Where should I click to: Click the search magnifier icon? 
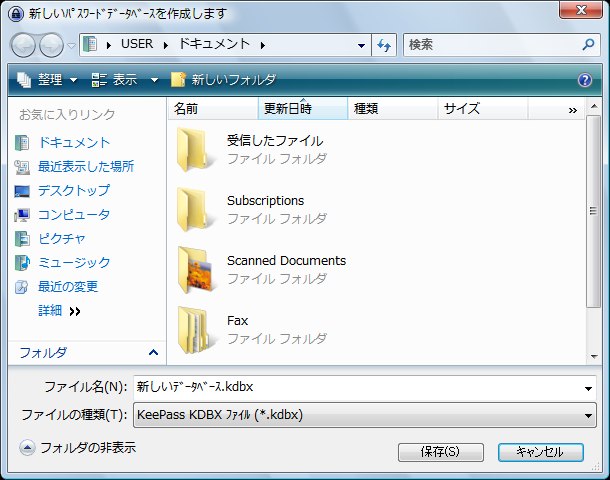click(x=588, y=45)
